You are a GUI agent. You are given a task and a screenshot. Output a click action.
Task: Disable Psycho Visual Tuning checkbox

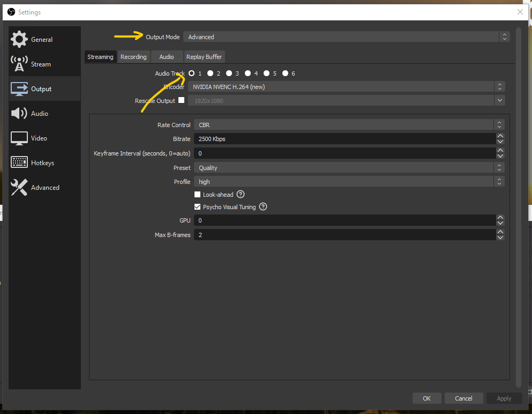click(198, 206)
